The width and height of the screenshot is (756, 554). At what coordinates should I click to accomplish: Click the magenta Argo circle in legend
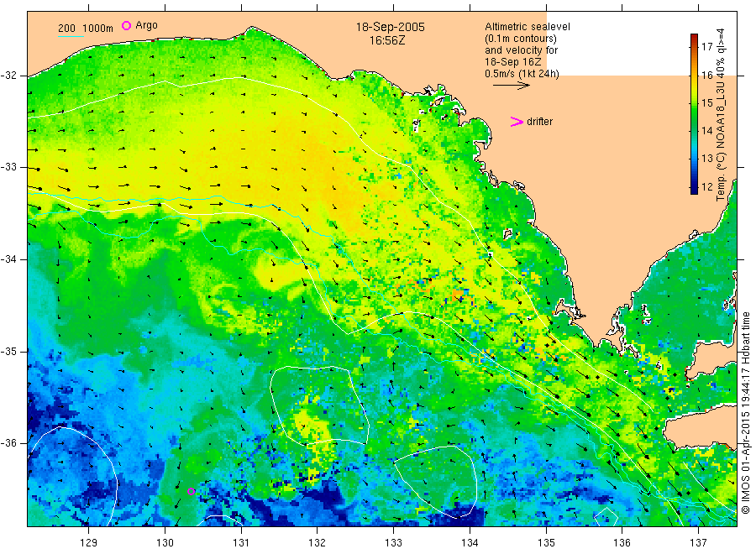coord(126,25)
